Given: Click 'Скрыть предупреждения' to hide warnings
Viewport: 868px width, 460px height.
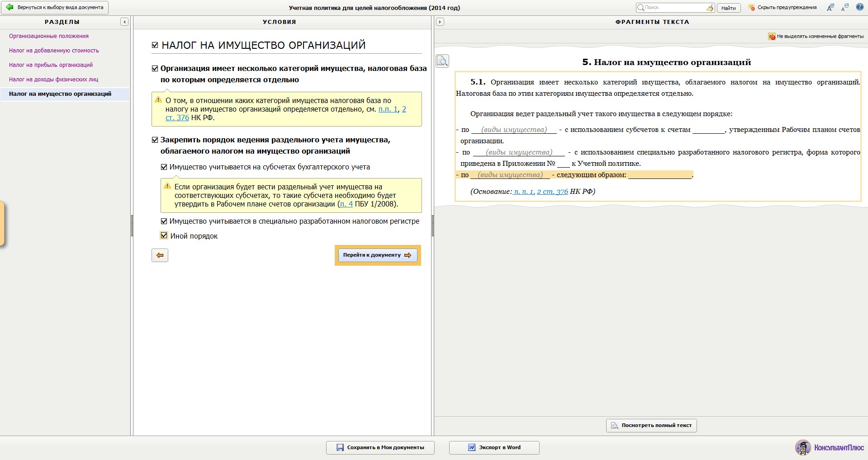Looking at the screenshot, I should coord(783,7).
